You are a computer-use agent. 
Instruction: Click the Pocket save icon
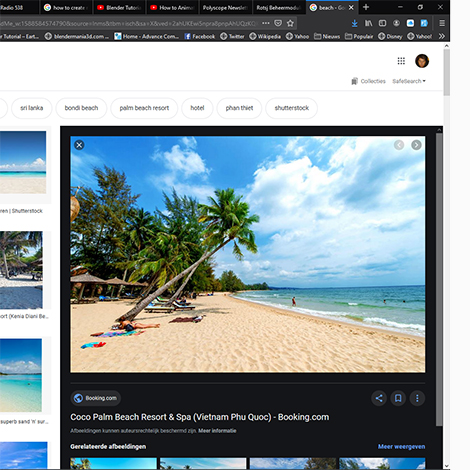tap(278, 23)
